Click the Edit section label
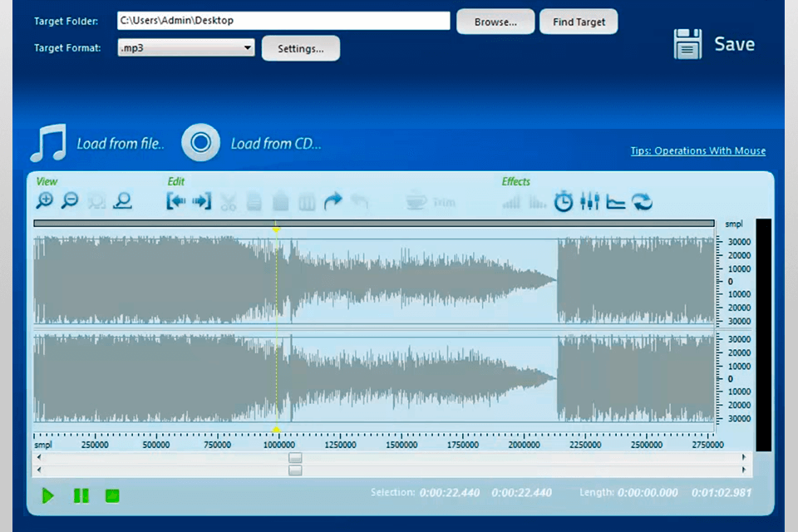 175,181
